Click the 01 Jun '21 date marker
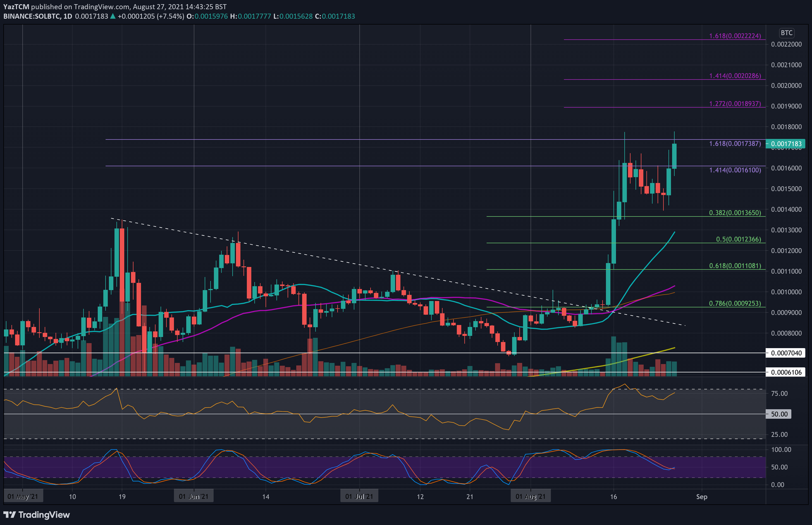Image resolution: width=812 pixels, height=525 pixels. click(x=194, y=496)
